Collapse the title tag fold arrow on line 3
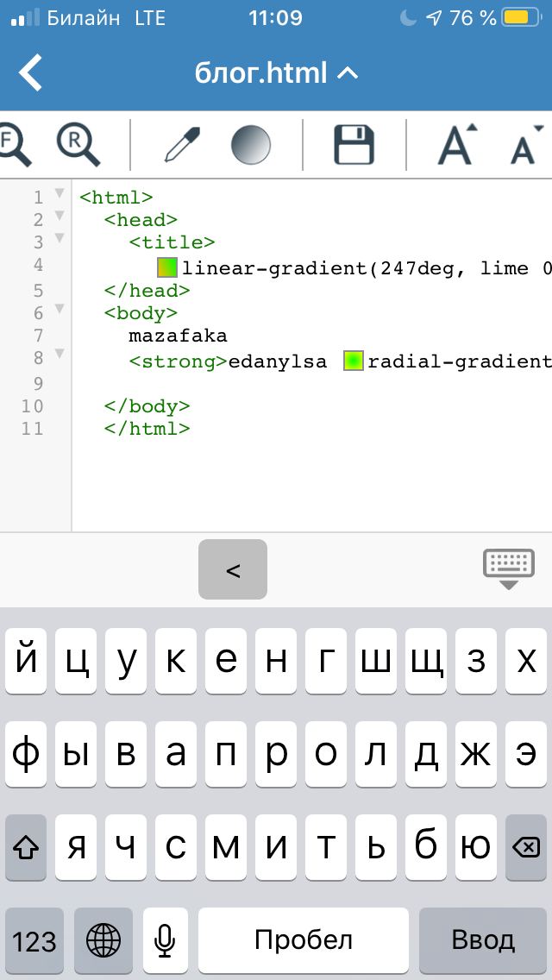This screenshot has width=552, height=980. point(60,238)
